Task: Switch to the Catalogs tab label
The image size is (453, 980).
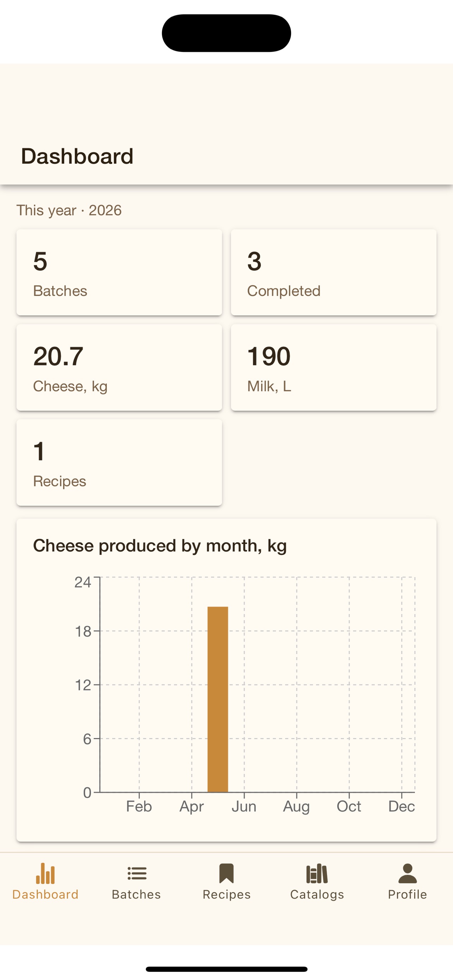Action: pos(317,894)
